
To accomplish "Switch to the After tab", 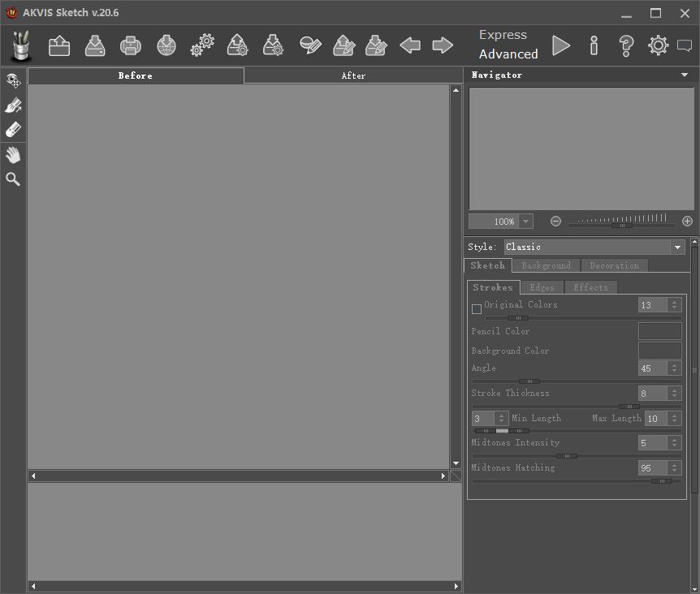I will pos(353,75).
